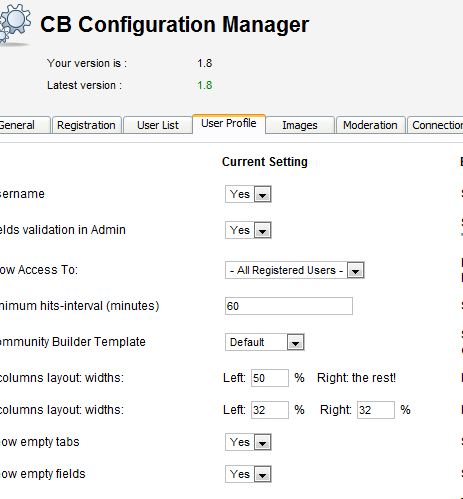Open the username Yes dropdown
This screenshot has height=499, width=463.
[248, 194]
